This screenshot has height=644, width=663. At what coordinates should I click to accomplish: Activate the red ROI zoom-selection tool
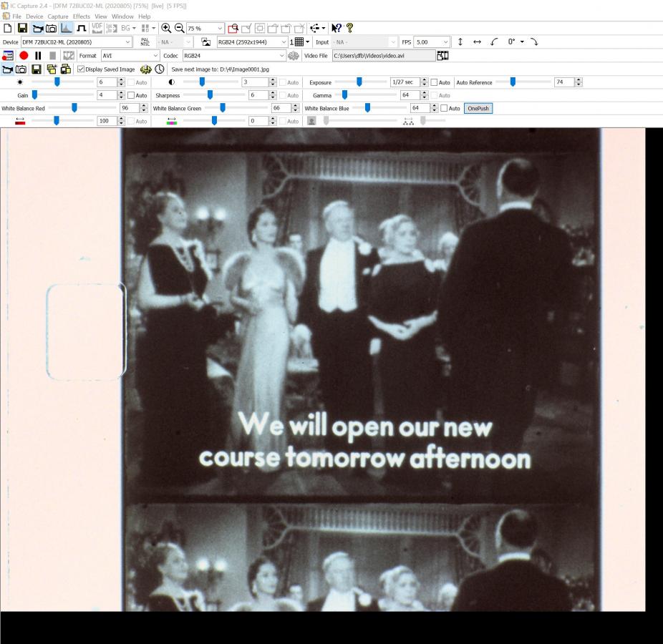(233, 29)
